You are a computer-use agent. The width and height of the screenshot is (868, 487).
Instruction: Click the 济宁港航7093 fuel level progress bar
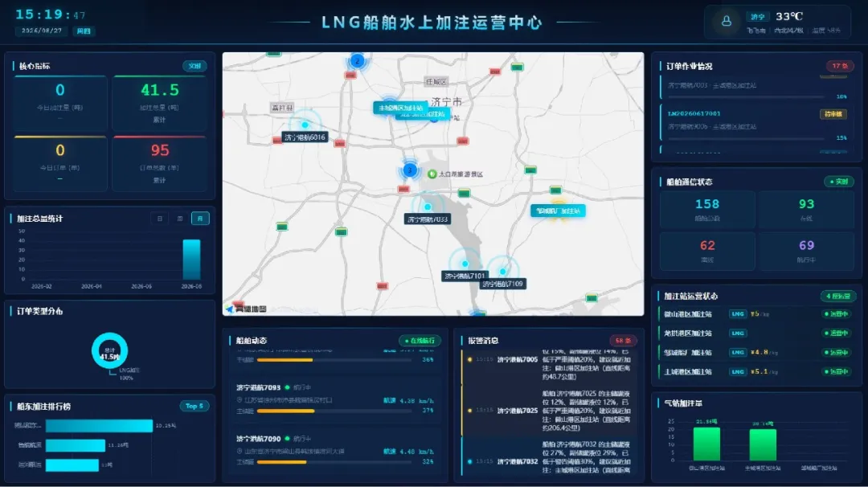334,411
